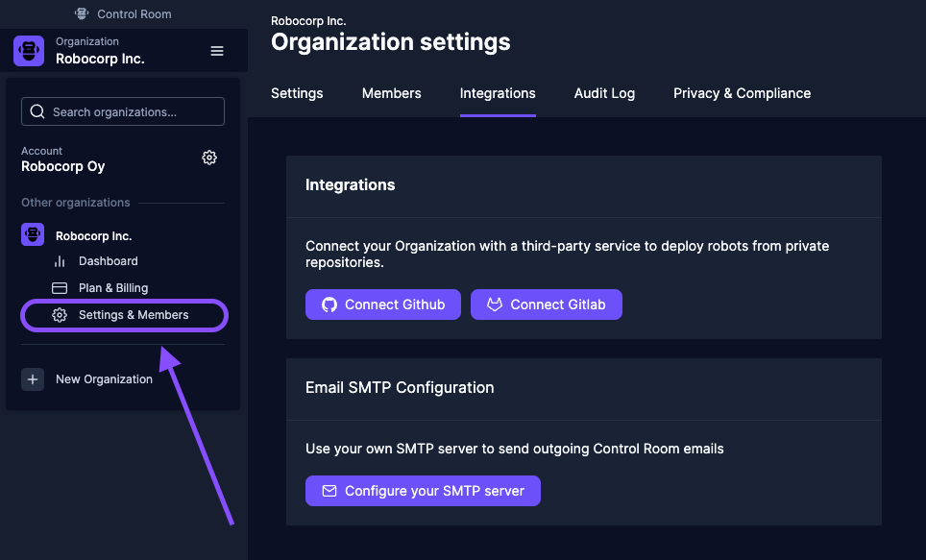Image resolution: width=926 pixels, height=560 pixels.
Task: Click the Settings & Members gear icon
Action: pyautogui.click(x=60, y=315)
